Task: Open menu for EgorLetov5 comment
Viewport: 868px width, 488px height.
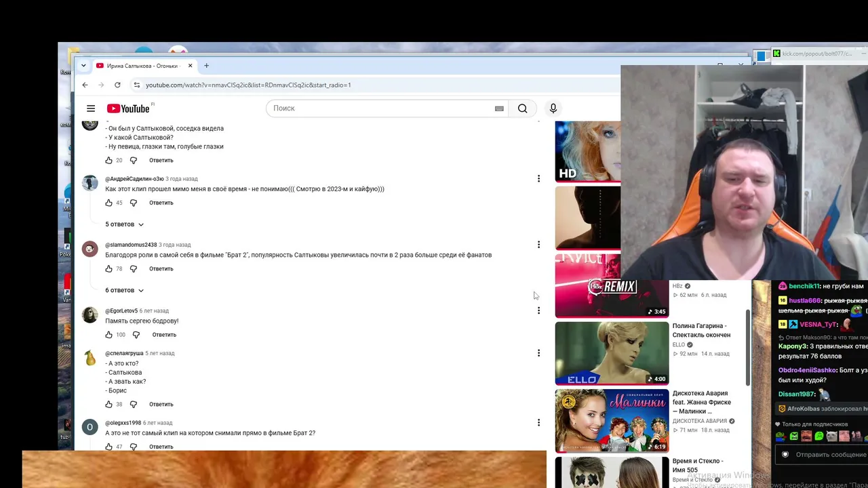Action: pos(538,310)
